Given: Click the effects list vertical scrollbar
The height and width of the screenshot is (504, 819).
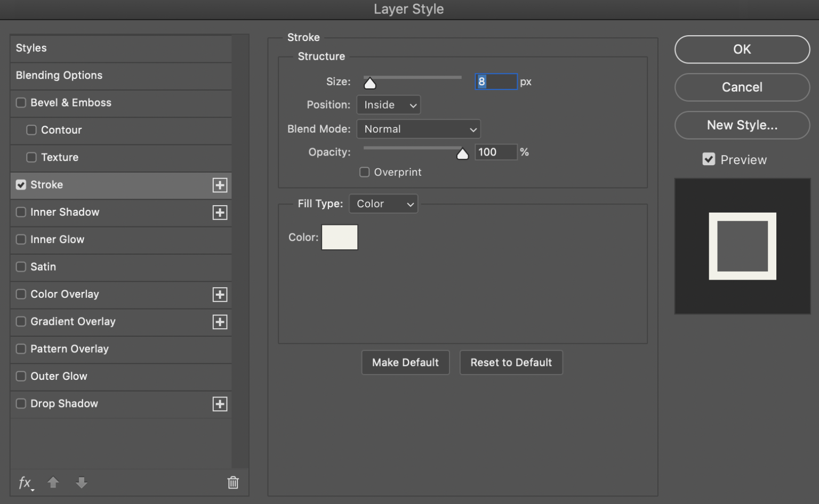Looking at the screenshot, I should click(240, 251).
